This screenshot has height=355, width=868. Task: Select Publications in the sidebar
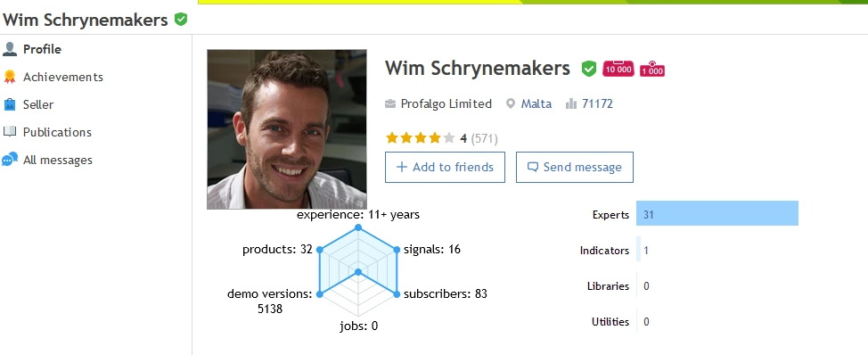57,132
